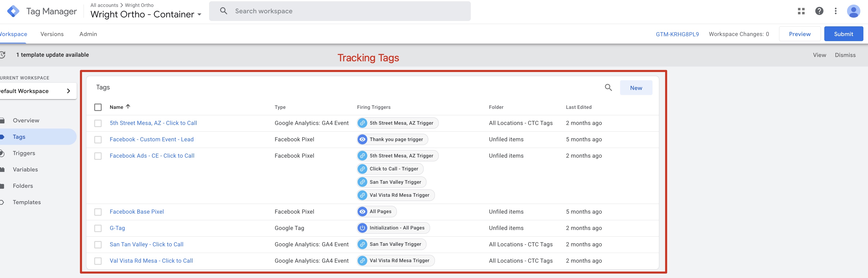Viewport: 868px width, 278px height.
Task: Open the Facebook Base Pixel tag
Action: (x=137, y=212)
